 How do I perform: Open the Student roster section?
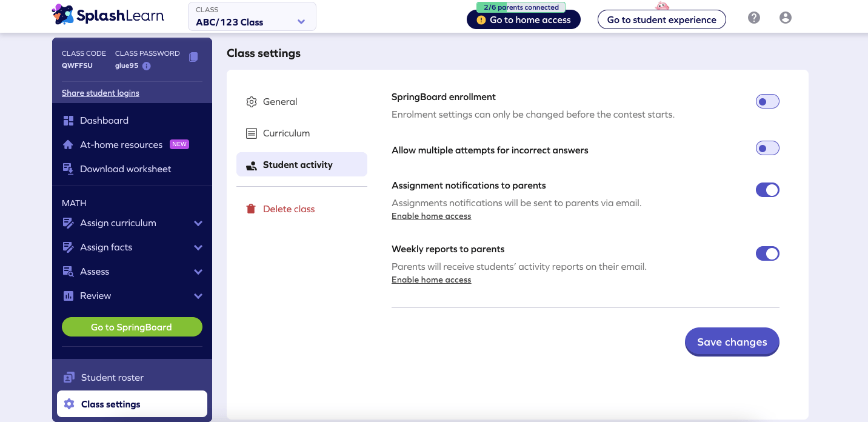pos(113,377)
